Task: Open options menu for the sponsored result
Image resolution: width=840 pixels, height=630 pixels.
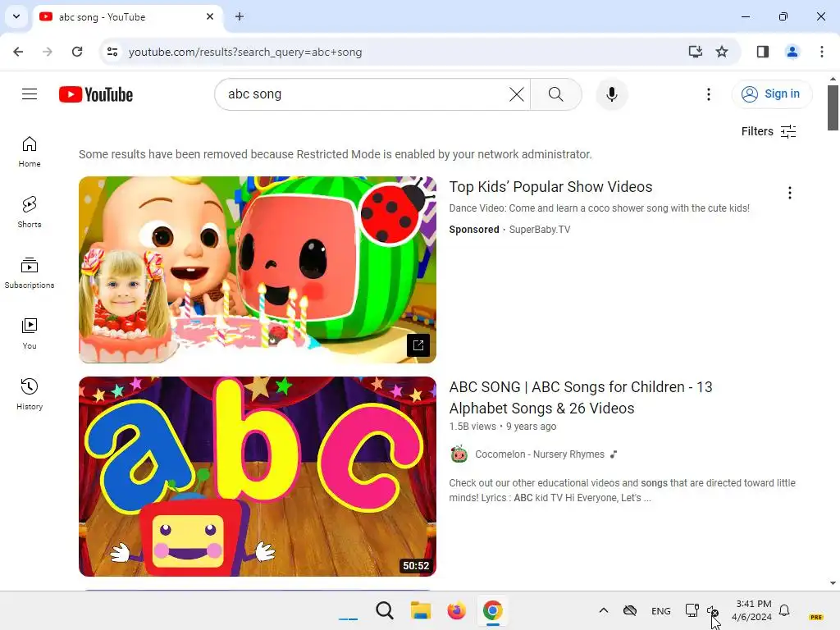Action: 789,193
